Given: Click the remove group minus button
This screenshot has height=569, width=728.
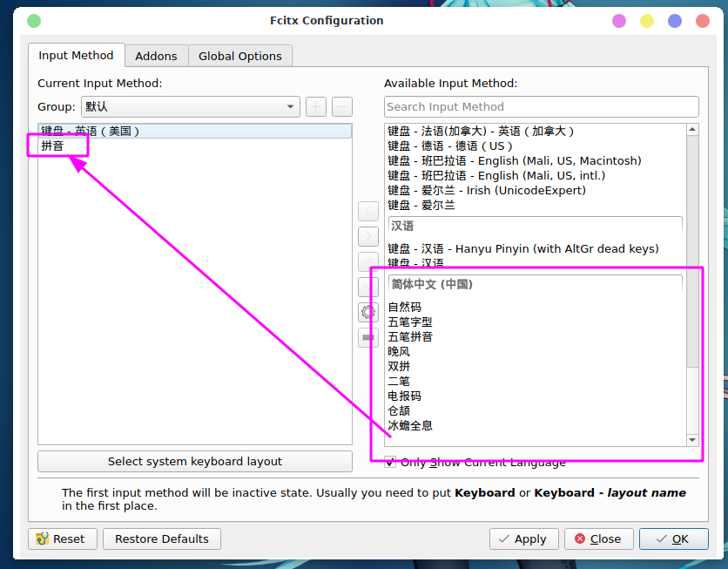Looking at the screenshot, I should pyautogui.click(x=342, y=107).
